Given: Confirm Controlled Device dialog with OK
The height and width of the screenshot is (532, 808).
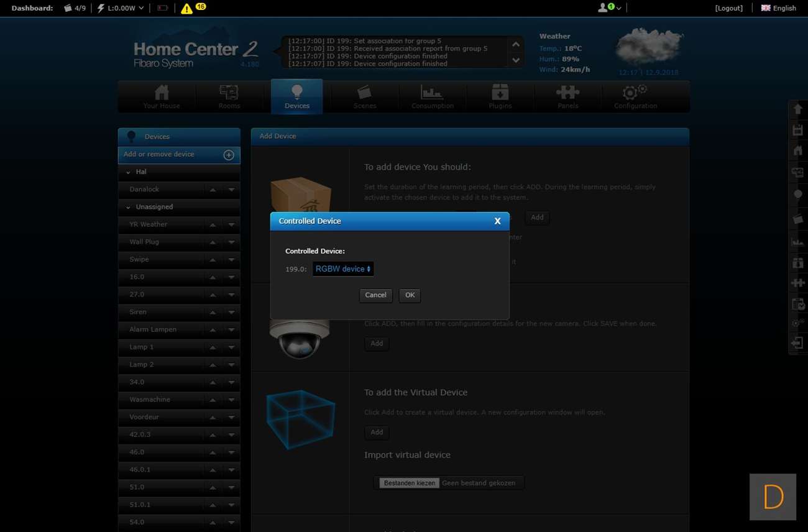Looking at the screenshot, I should point(410,295).
